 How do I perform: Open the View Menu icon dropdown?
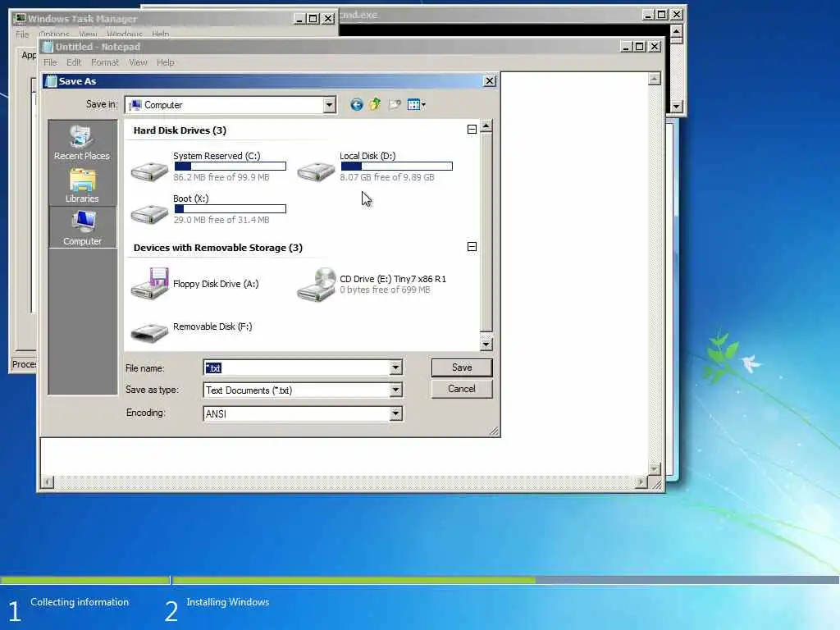pyautogui.click(x=416, y=105)
